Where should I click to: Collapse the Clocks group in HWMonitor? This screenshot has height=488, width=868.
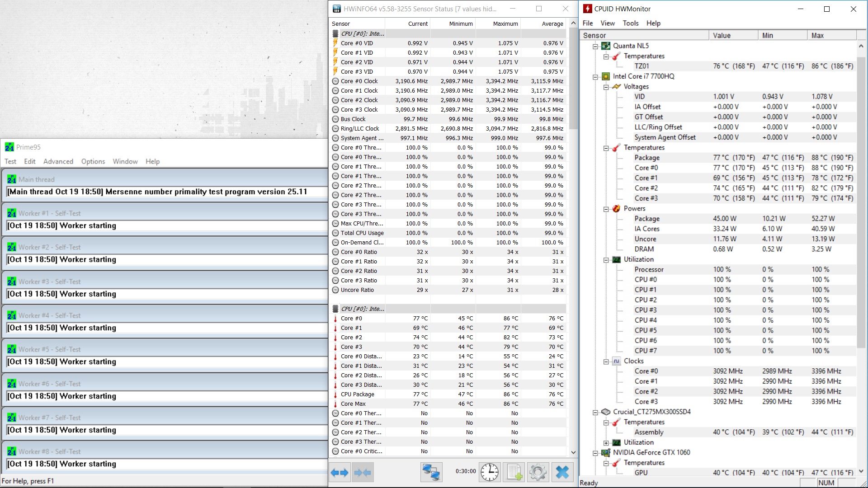(606, 361)
